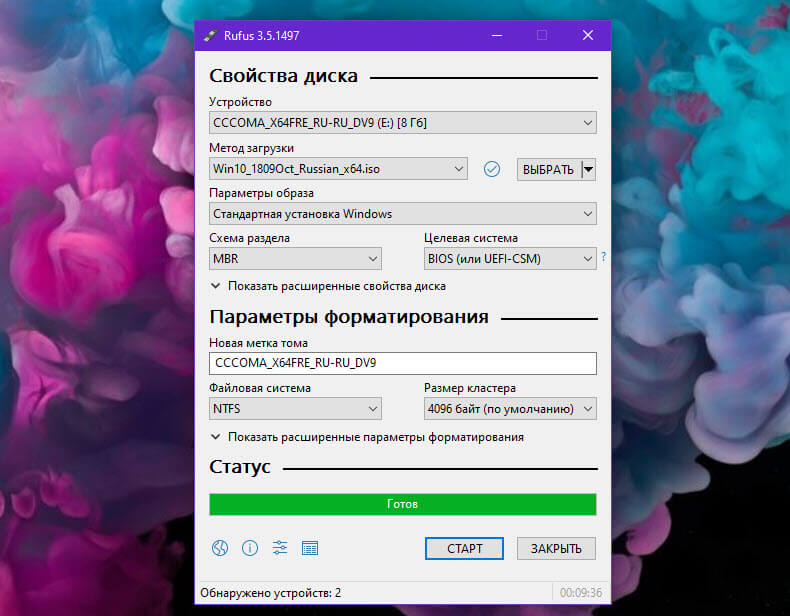This screenshot has height=616, width=790.
Task: Open the image options dropdown 'Стандартная установка Windows'
Action: (403, 214)
